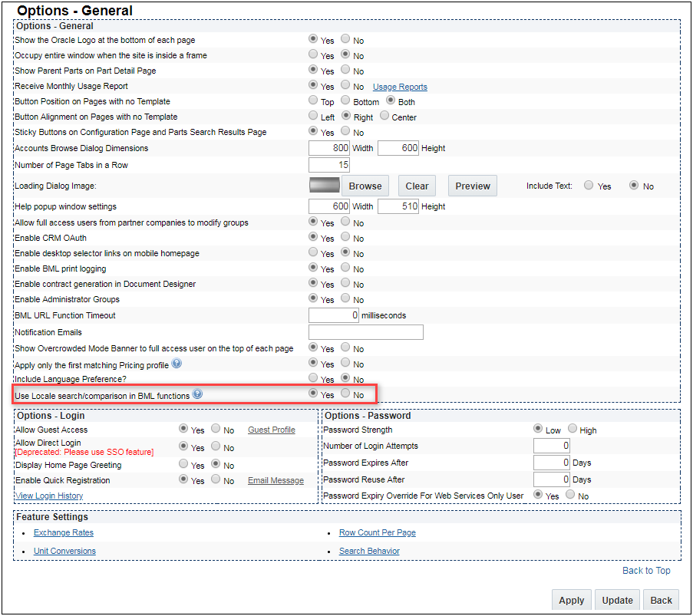Select Yes for Include Text
Viewport: 693px width, 616px height.
coord(589,185)
